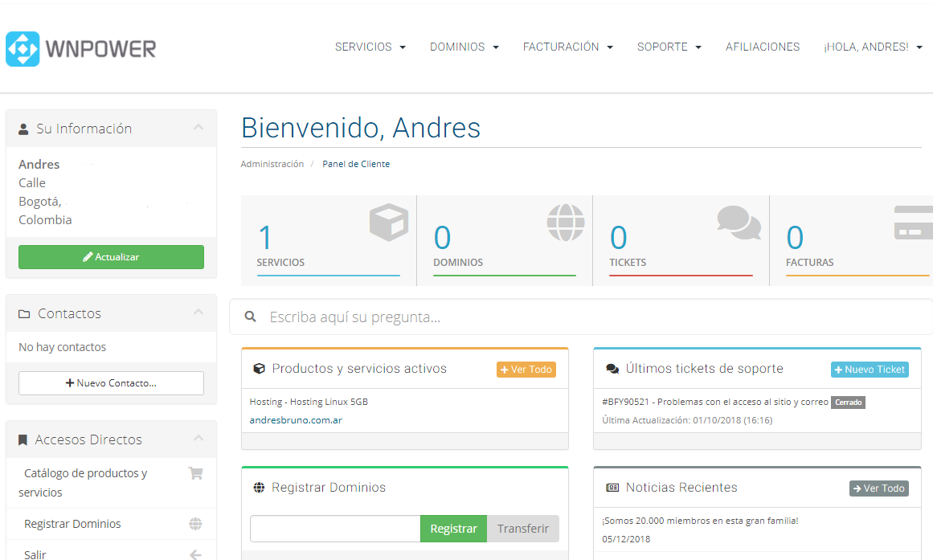Click the user icon beside Su Información
Viewport: 933px width, 560px height.
click(x=23, y=129)
